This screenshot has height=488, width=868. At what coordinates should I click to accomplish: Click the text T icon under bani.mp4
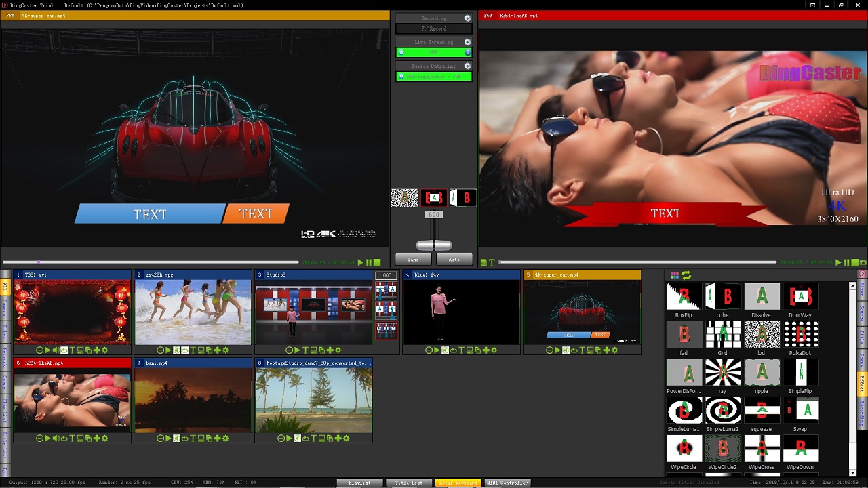point(193,439)
